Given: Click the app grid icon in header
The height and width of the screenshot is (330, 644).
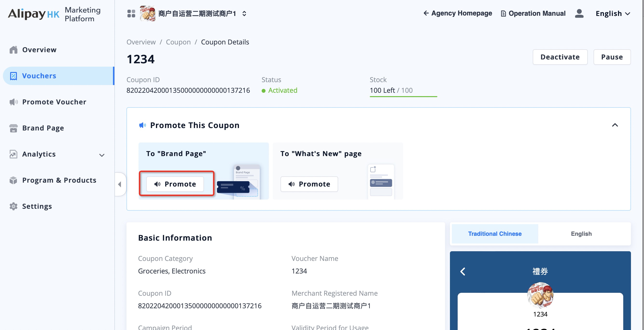Looking at the screenshot, I should tap(131, 14).
